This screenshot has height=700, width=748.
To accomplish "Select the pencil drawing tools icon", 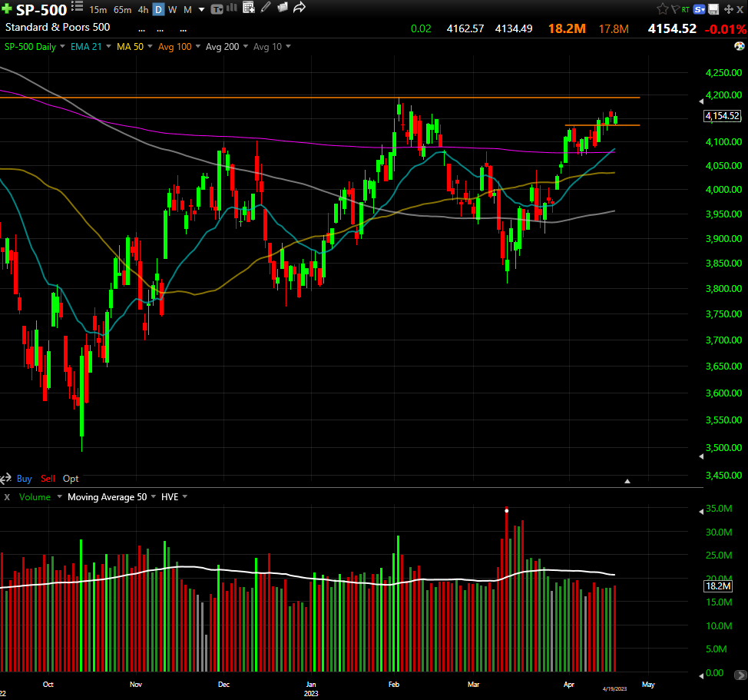I will 266,7.
